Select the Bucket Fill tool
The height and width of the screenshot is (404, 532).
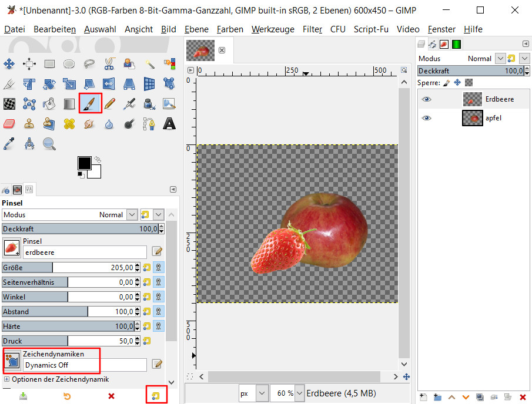point(49,104)
